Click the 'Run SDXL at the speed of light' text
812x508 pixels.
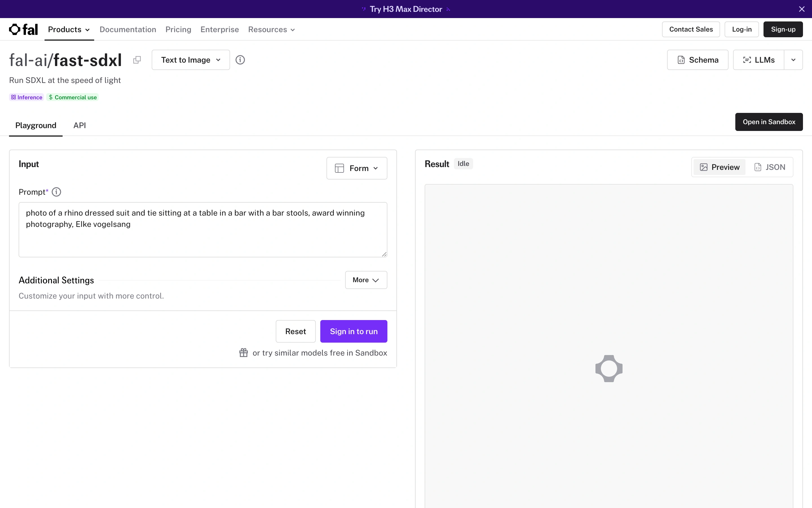point(65,80)
